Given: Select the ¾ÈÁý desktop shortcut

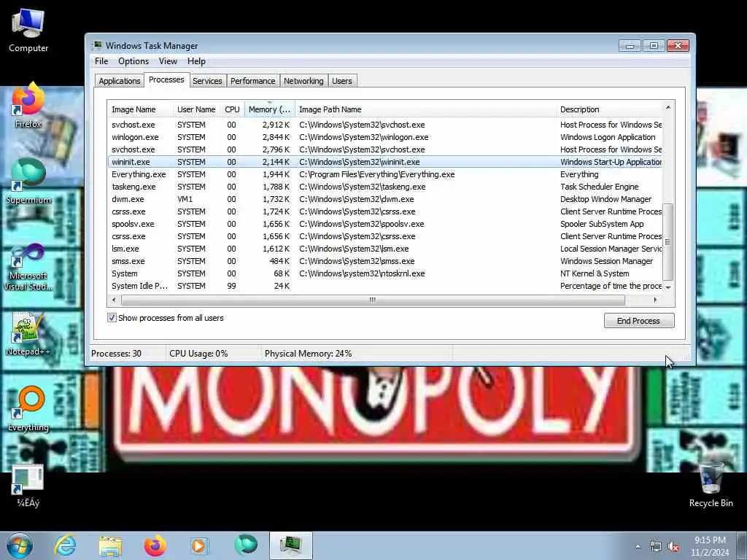Looking at the screenshot, I should [x=28, y=486].
